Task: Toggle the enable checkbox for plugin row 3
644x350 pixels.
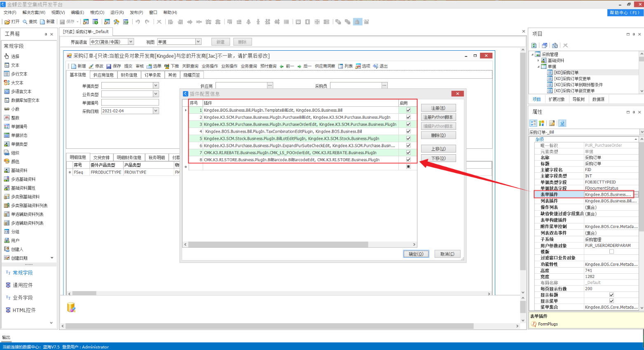Action: pyautogui.click(x=408, y=124)
